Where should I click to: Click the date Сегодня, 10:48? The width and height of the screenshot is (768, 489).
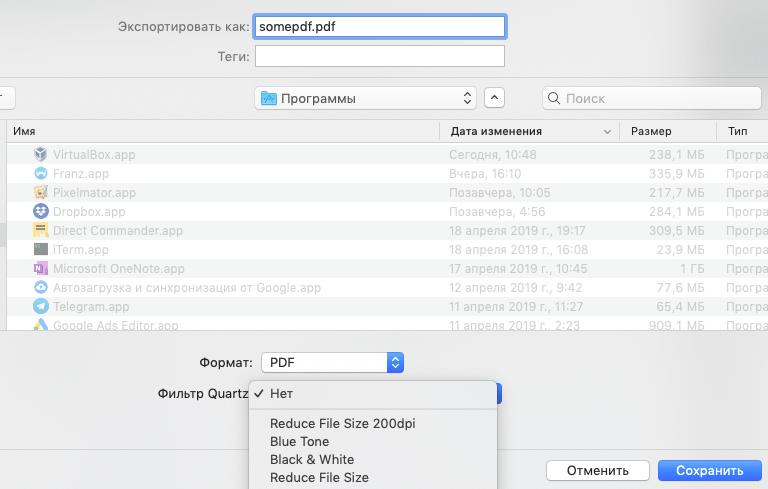pos(493,155)
